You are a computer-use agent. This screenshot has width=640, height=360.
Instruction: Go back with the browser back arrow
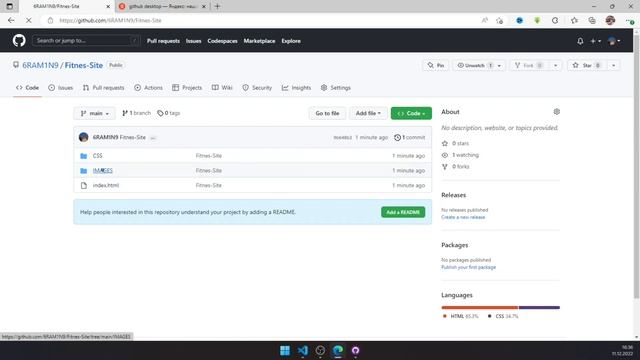11,20
